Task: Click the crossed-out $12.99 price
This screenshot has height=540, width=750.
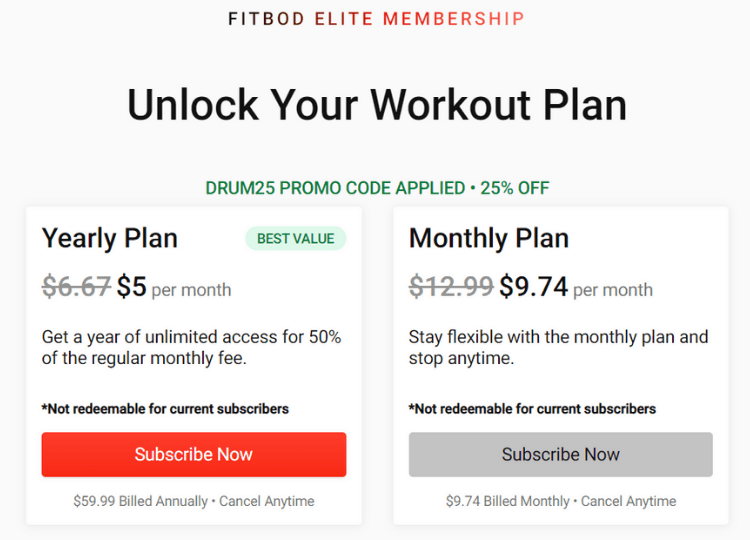Action: (x=451, y=287)
